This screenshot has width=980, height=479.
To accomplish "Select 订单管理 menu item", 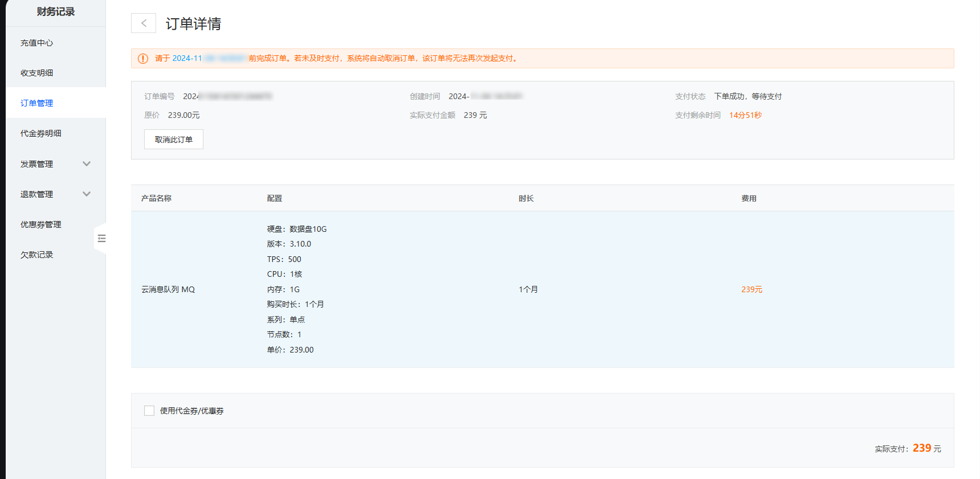I will coord(37,103).
